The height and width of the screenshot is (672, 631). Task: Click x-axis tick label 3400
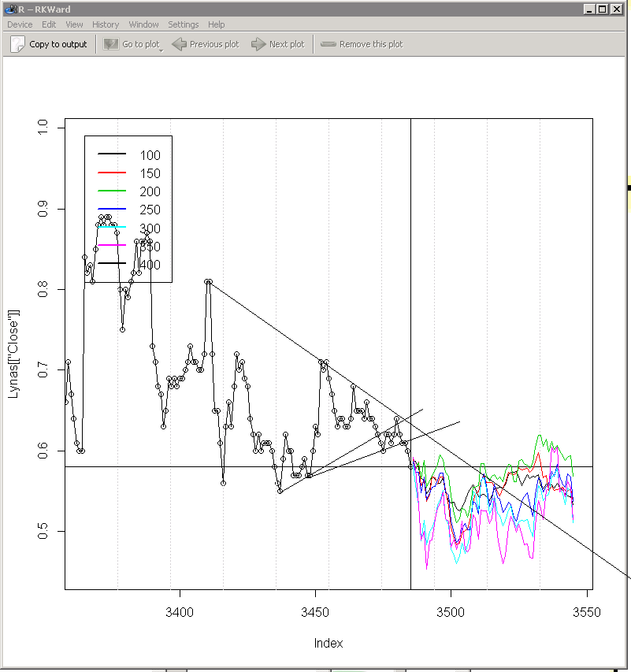(x=180, y=612)
